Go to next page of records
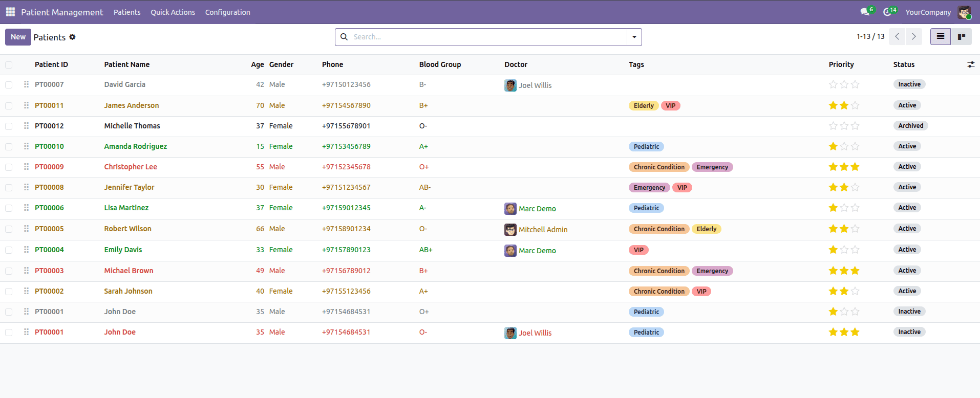 (913, 36)
